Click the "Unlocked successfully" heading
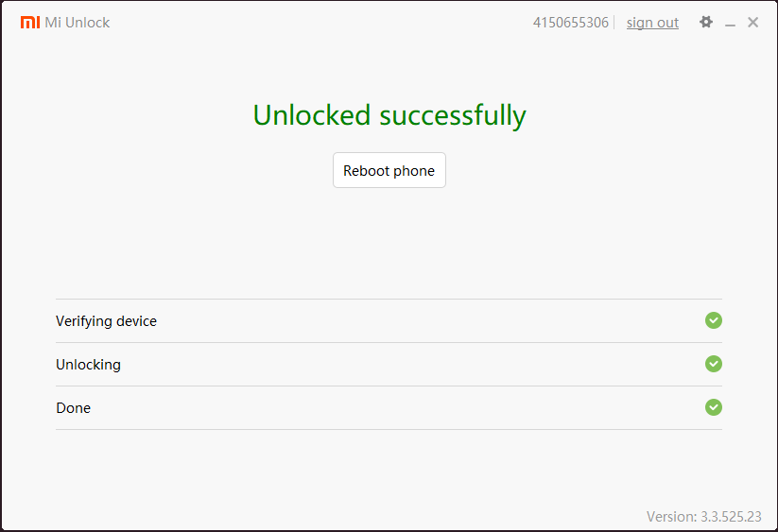Viewport: 778px width, 532px height. tap(389, 115)
